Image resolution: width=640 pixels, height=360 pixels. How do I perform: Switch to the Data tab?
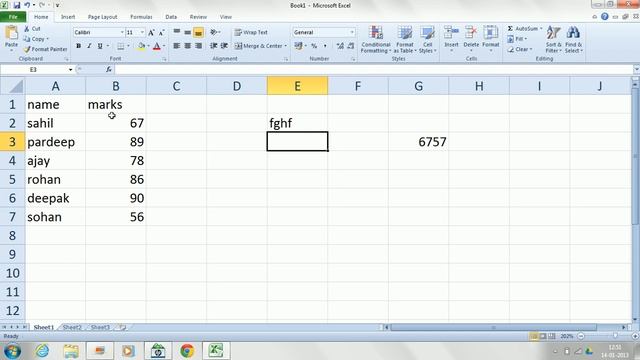171,17
